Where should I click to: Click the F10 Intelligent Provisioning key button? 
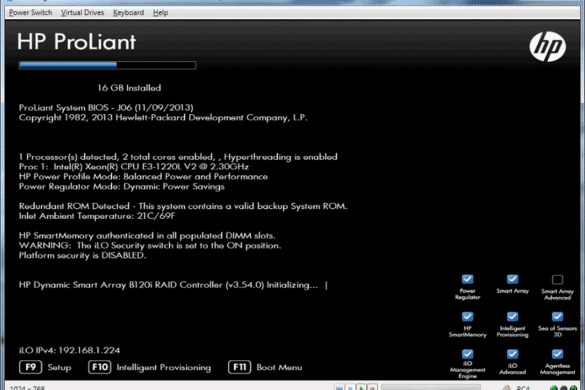(100, 367)
